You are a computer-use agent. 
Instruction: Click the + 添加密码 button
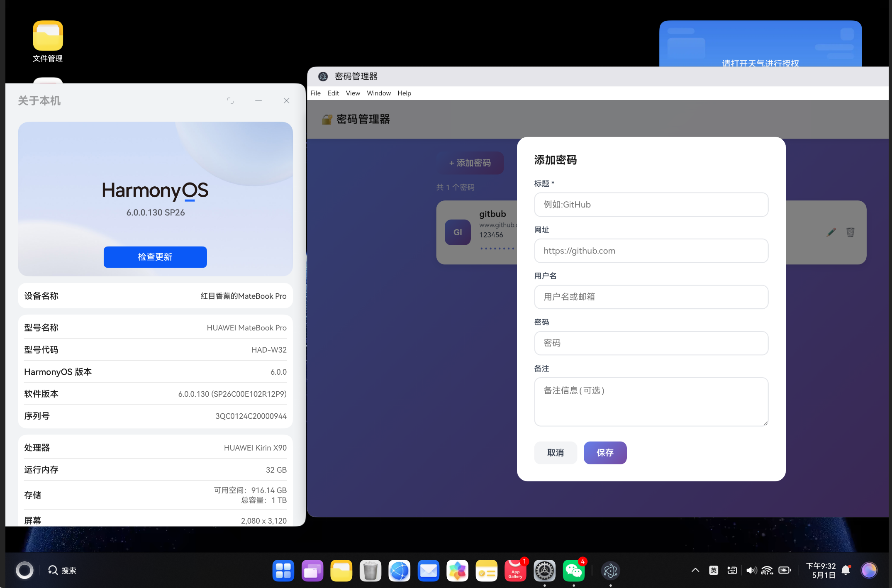coord(470,163)
